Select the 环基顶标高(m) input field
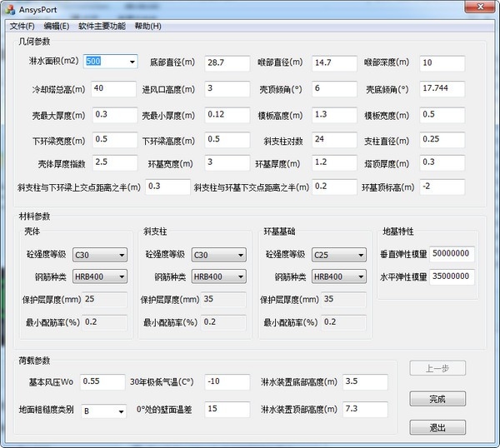500x448 pixels. pyautogui.click(x=442, y=187)
